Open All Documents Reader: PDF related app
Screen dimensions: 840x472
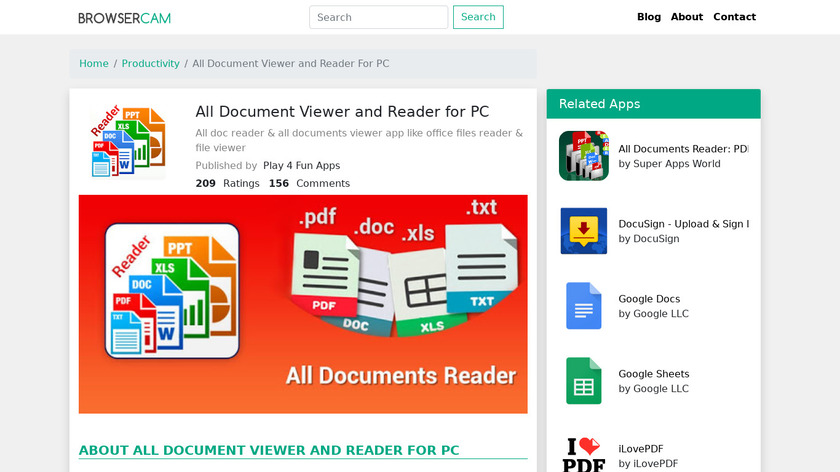click(684, 149)
